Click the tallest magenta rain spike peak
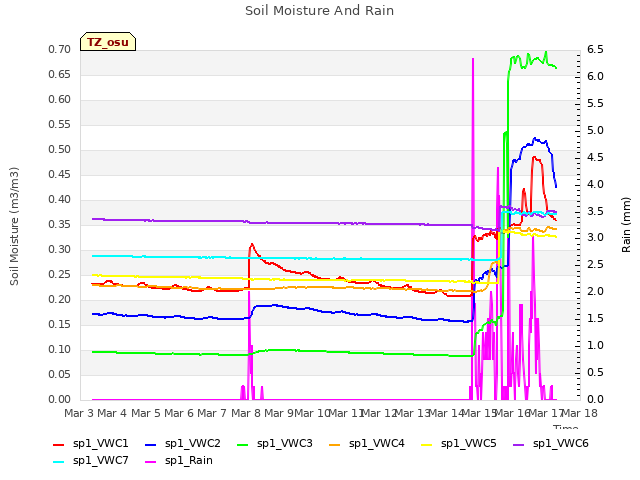The width and height of the screenshot is (640, 480). pos(473,59)
